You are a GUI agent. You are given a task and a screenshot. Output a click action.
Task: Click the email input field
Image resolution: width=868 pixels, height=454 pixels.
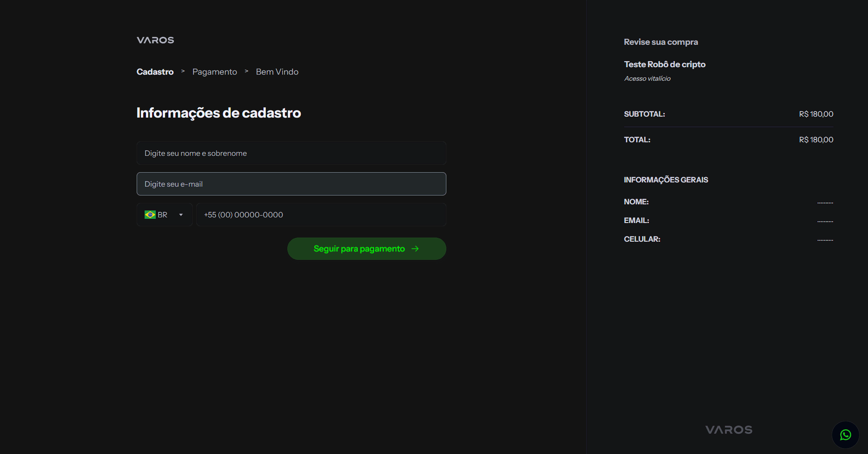(291, 184)
